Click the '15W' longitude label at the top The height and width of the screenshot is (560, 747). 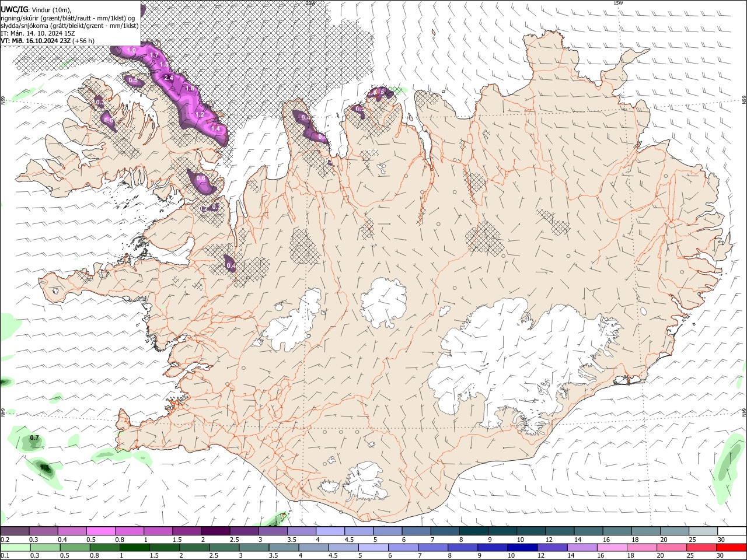619,3
